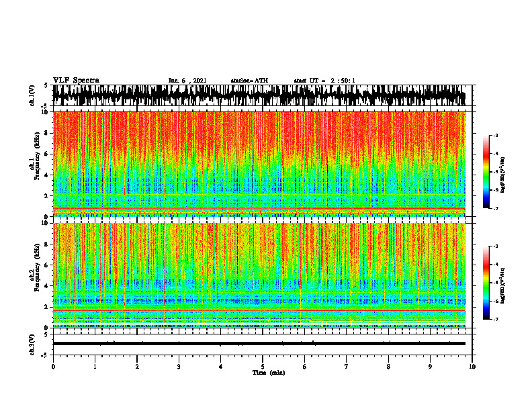Click the time axis tick label "6"

(304, 367)
